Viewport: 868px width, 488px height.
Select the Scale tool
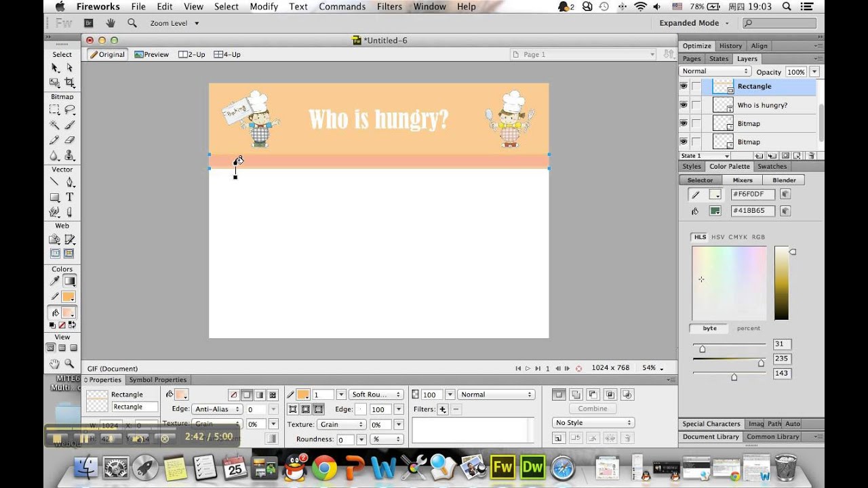[x=55, y=83]
